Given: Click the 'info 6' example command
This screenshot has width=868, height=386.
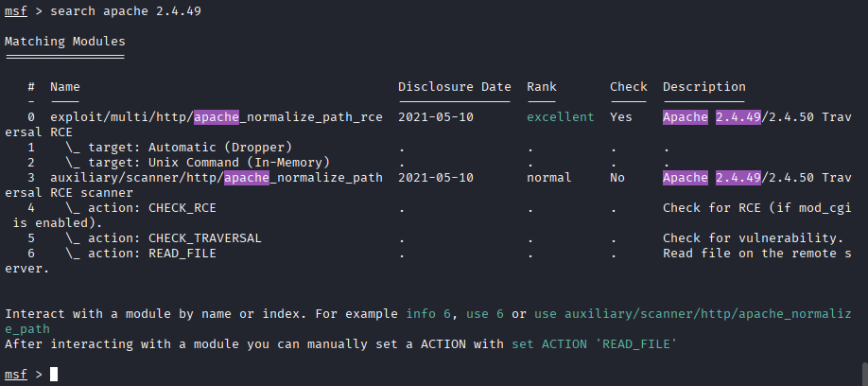Looking at the screenshot, I should [x=428, y=314].
